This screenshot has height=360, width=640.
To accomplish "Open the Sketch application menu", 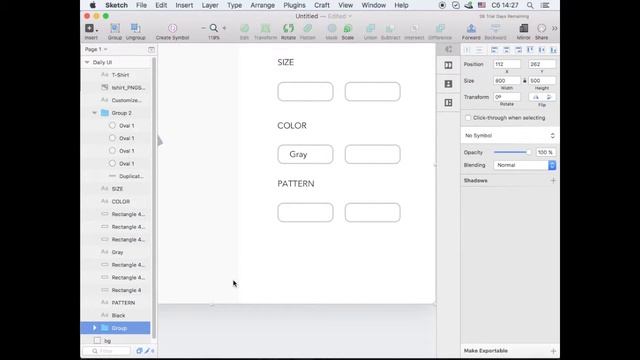I will click(116, 5).
